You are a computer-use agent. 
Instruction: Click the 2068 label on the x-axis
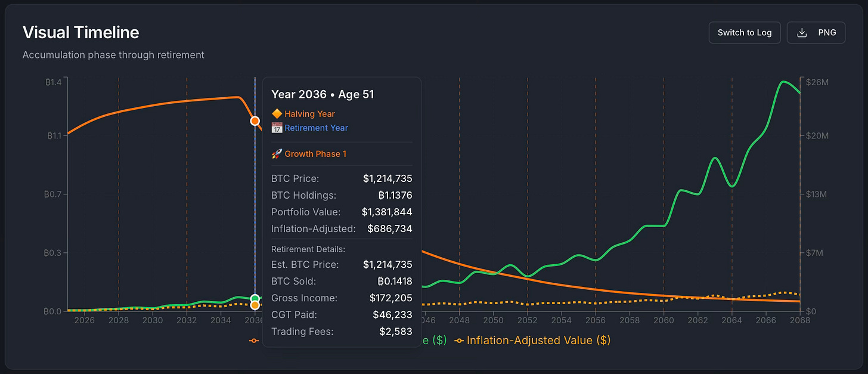coord(800,320)
